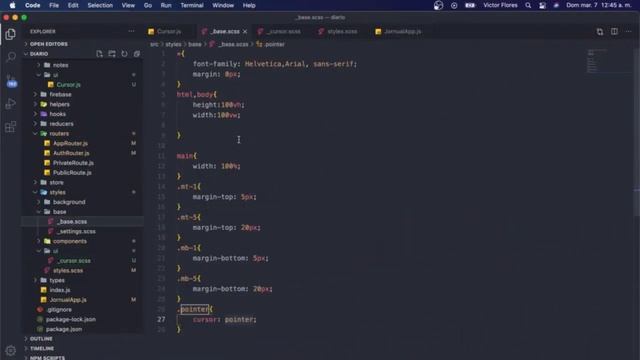This screenshot has width=640, height=360.
Task: Open changes compare icon in editor toolbar
Action: [x=600, y=31]
